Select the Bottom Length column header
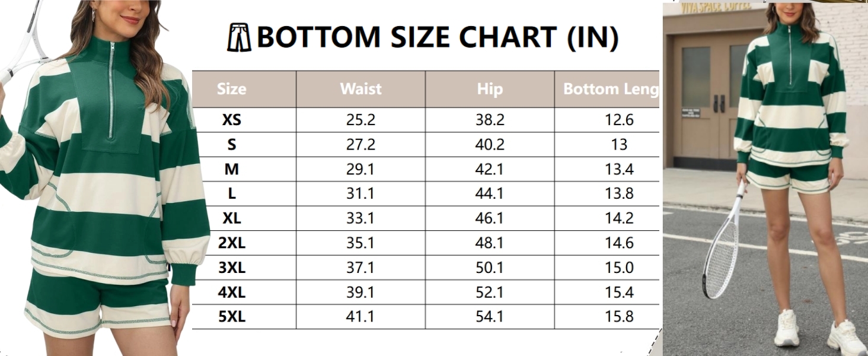Viewport: 868px width, 356px height. [x=611, y=89]
